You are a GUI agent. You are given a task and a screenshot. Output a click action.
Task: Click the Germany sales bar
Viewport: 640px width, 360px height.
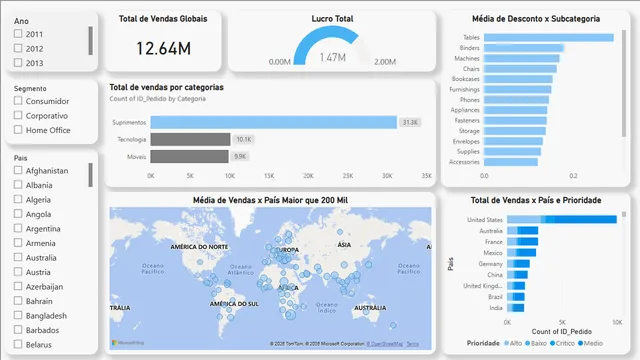[x=518, y=264]
